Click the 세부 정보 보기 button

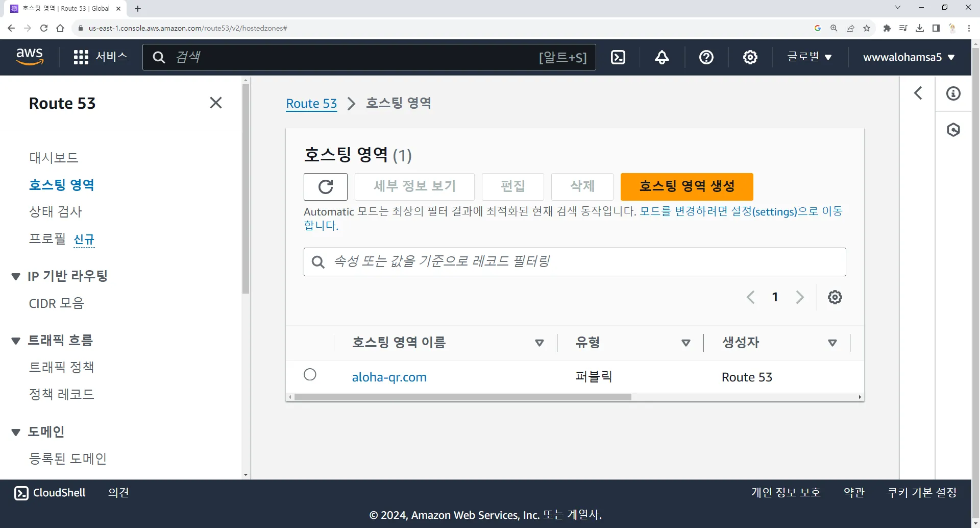coord(414,186)
